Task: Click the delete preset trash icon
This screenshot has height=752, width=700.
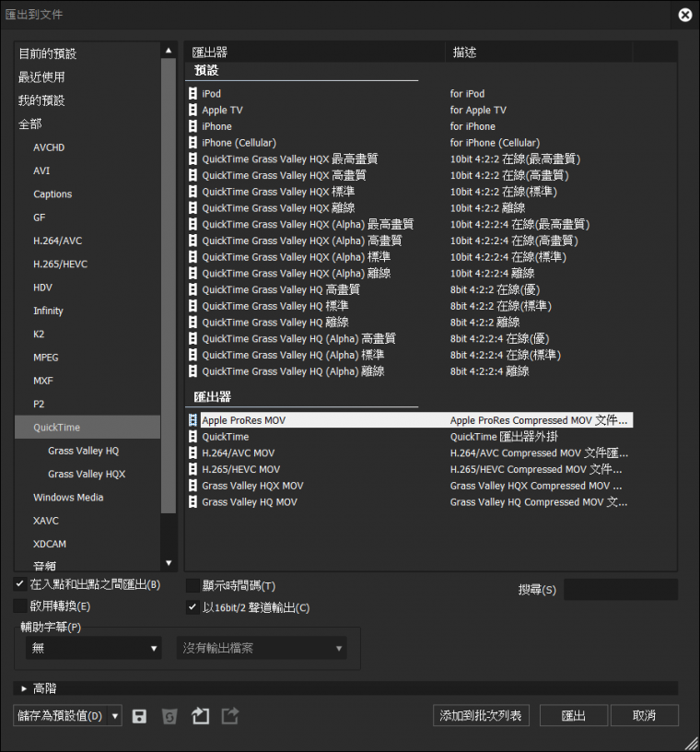Action: click(x=169, y=716)
